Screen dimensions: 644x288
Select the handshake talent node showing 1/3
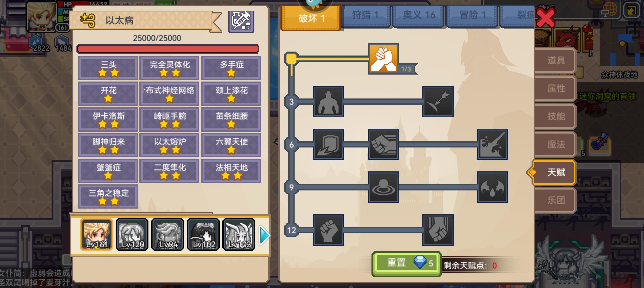pyautogui.click(x=383, y=59)
